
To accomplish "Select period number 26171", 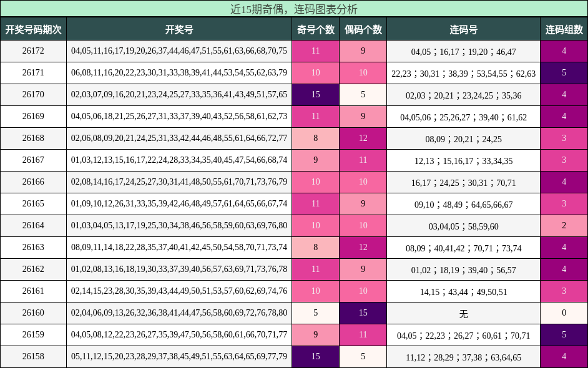I will 33,73.
